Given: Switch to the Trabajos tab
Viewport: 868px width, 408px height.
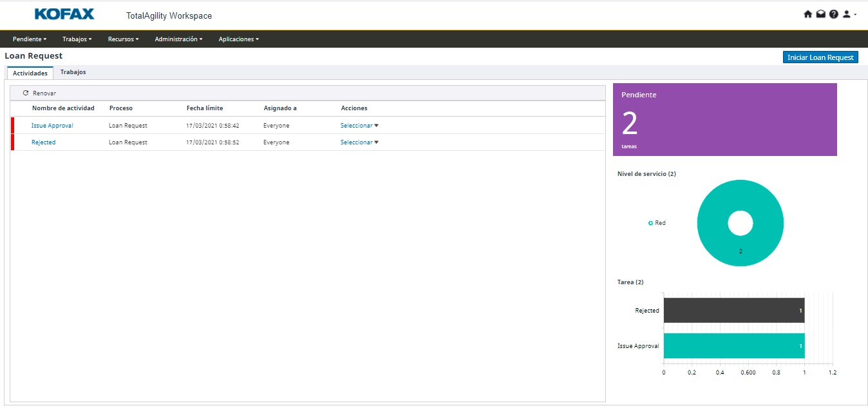Looking at the screenshot, I should pyautogui.click(x=73, y=72).
